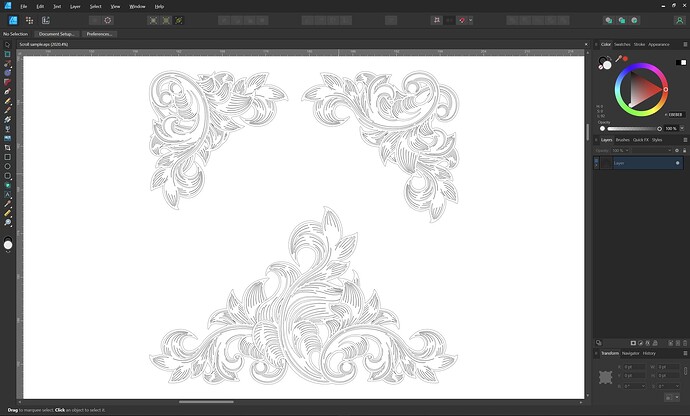This screenshot has width=690, height=416.
Task: Open the Brushes tab
Action: click(x=622, y=140)
